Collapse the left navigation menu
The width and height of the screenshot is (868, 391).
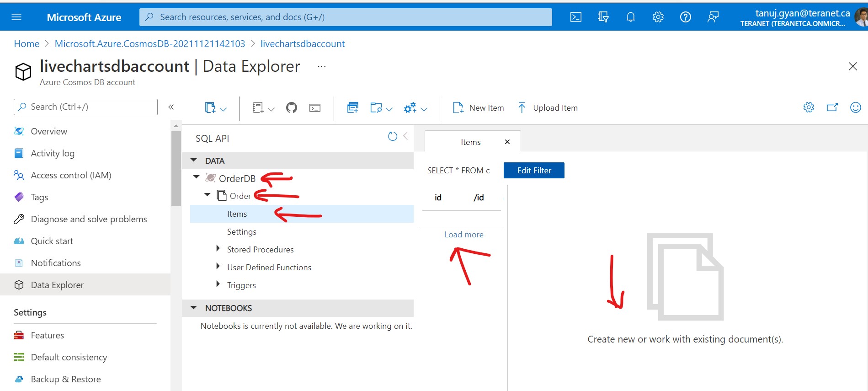[171, 107]
